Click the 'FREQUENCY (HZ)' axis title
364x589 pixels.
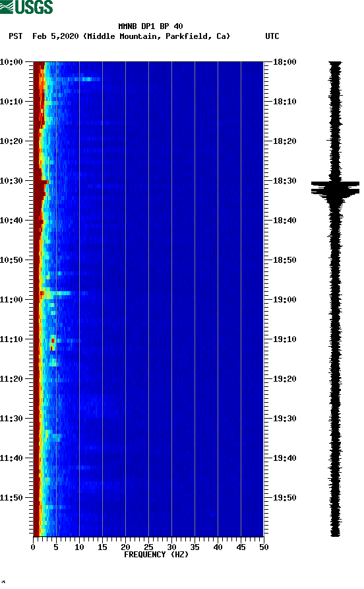(x=156, y=555)
